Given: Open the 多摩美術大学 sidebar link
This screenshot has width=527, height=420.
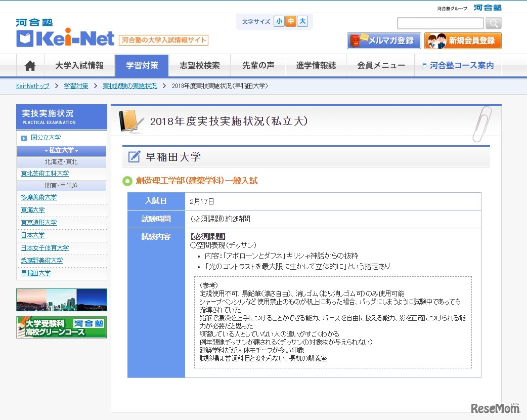Looking at the screenshot, I should 38,197.
